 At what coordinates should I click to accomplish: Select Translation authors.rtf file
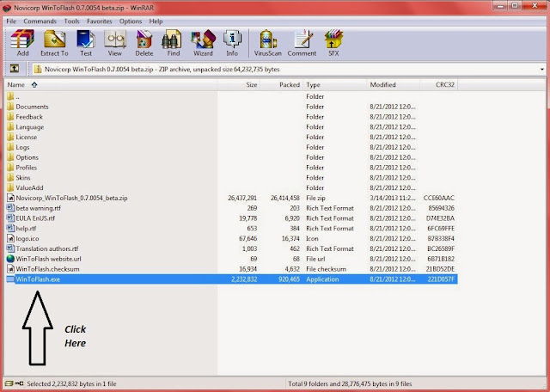tap(231, 248)
